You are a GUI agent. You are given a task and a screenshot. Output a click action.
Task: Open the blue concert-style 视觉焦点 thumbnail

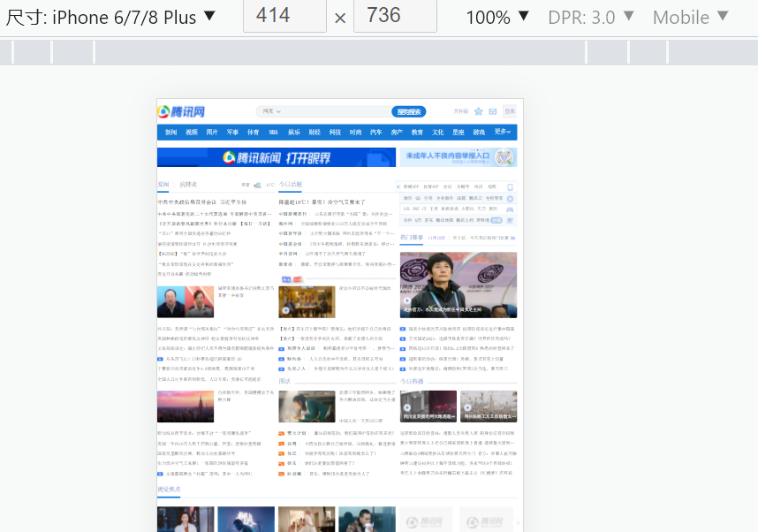(x=246, y=520)
